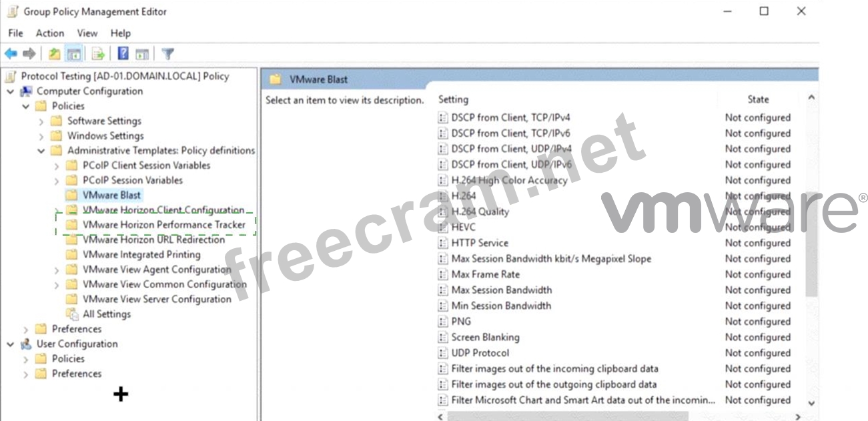Select VMware View Server Configuration folder
The height and width of the screenshot is (421, 868).
pyautogui.click(x=157, y=299)
